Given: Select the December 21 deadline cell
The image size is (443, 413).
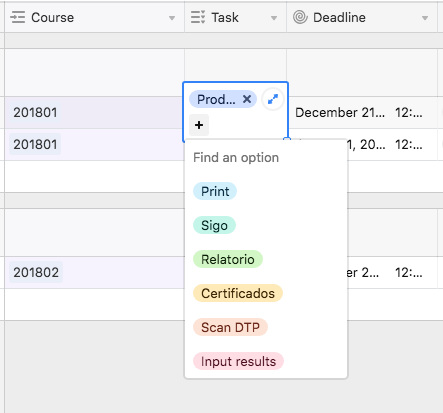Looking at the screenshot, I should (x=362, y=113).
